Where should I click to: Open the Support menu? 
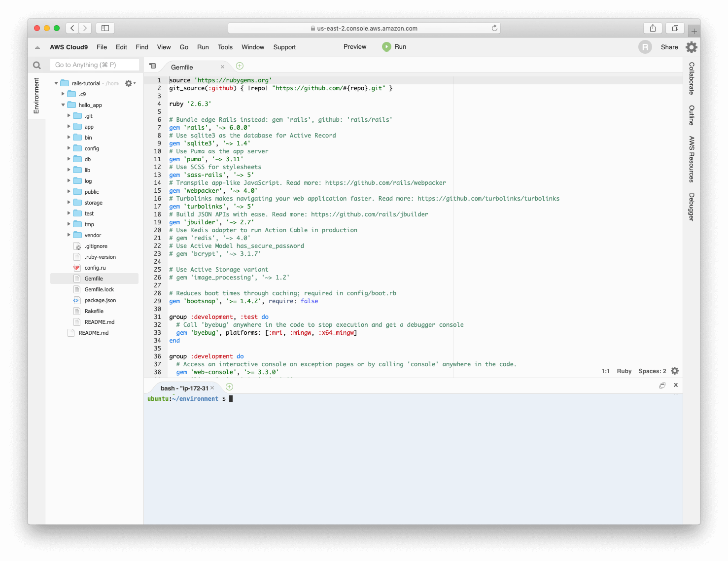(x=284, y=47)
